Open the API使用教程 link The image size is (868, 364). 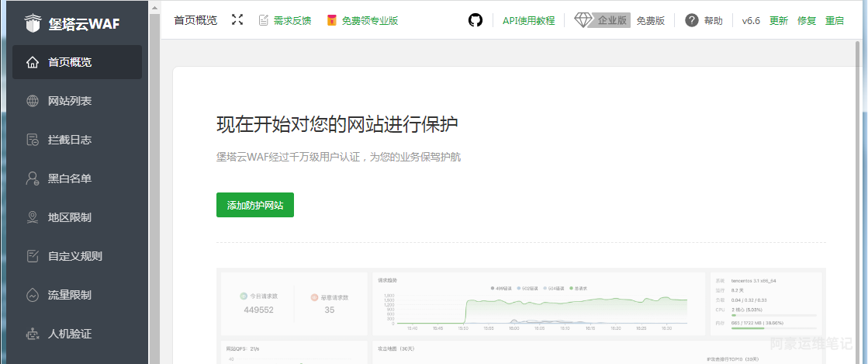click(529, 20)
